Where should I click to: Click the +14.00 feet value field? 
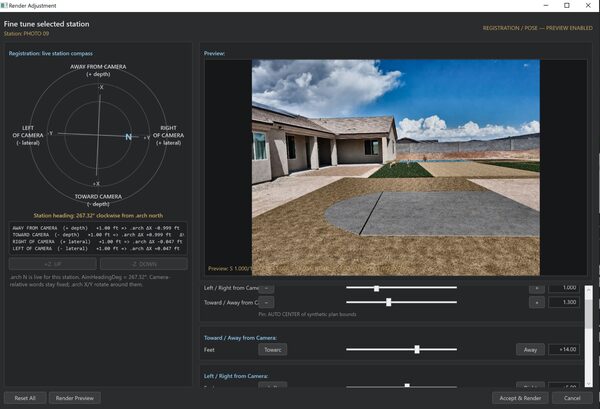pos(564,349)
